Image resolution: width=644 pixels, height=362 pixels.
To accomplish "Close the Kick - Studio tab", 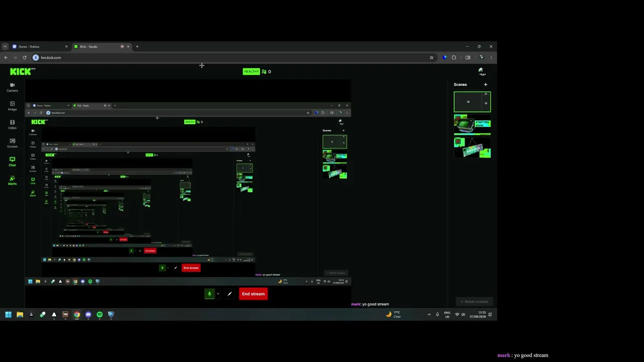I will coord(128,47).
